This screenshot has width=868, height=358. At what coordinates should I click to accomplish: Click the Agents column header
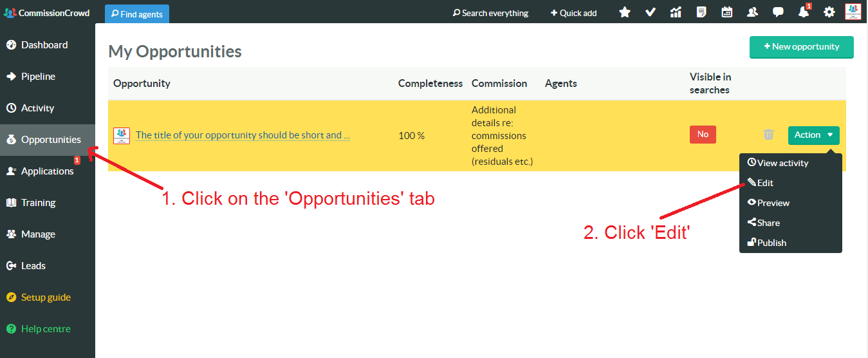pos(561,83)
